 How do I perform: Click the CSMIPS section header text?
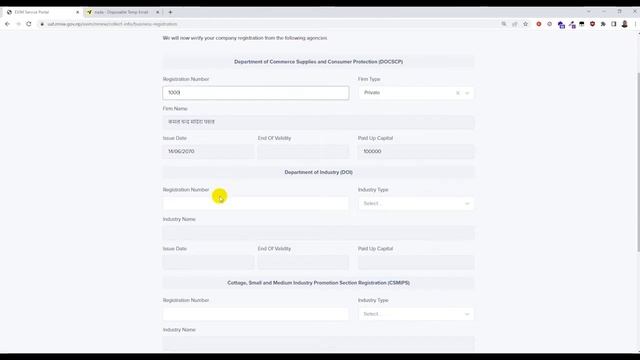click(318, 282)
